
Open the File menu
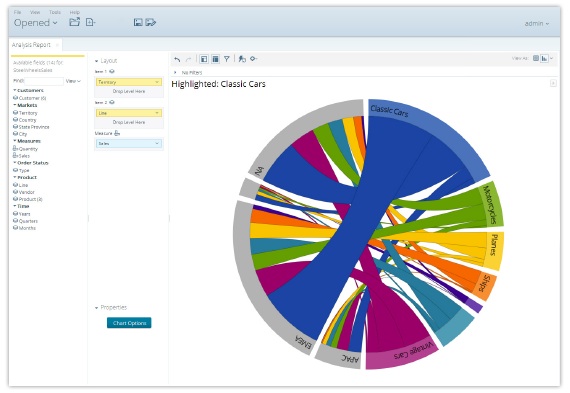pos(17,12)
